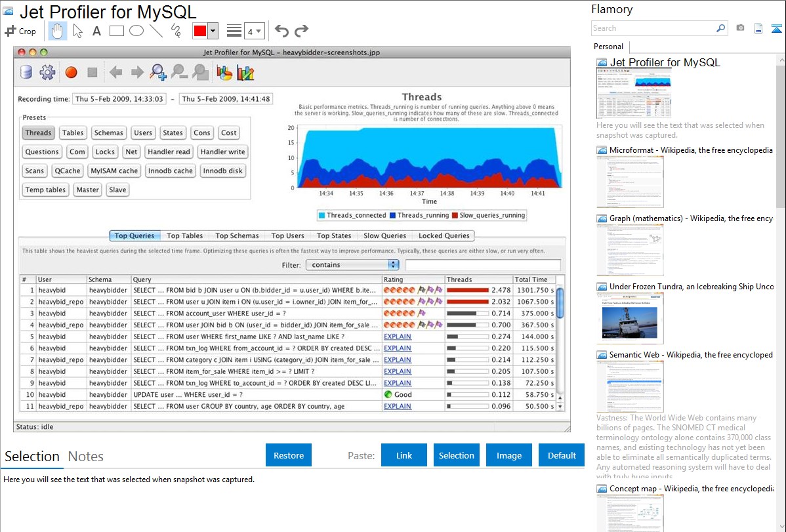Click the red color swatch
Image resolution: width=786 pixels, height=532 pixels.
(199, 31)
